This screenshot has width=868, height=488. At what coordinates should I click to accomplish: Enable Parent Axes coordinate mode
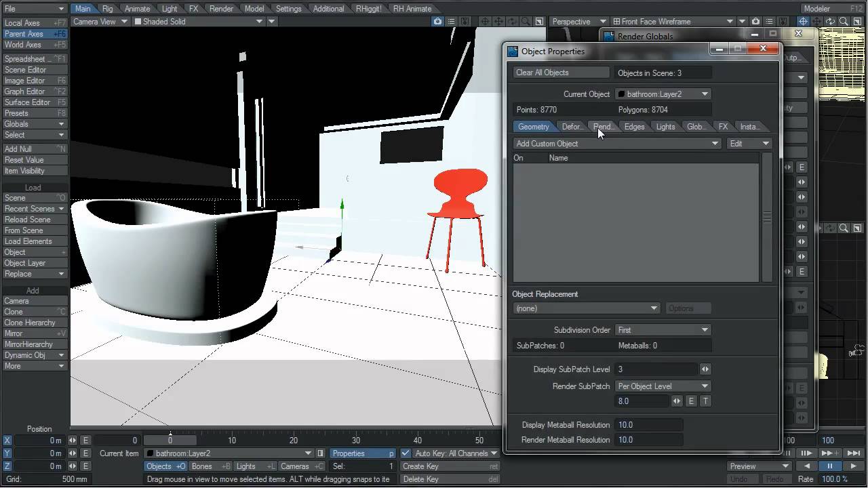point(35,34)
